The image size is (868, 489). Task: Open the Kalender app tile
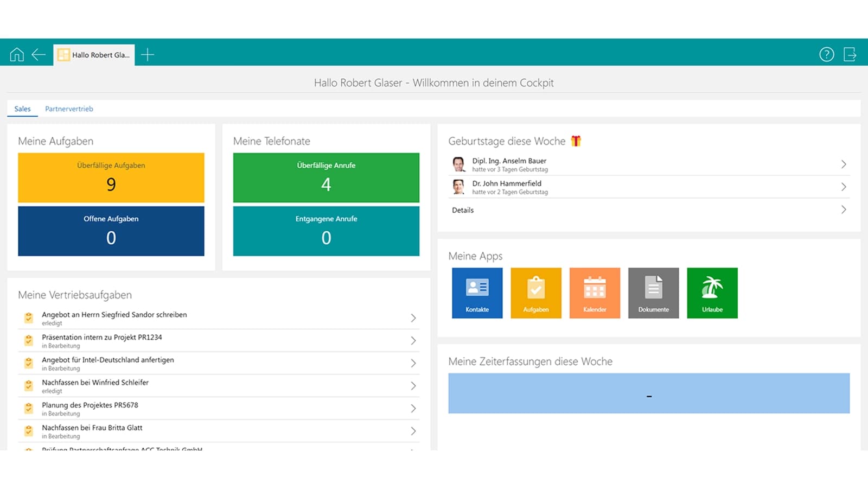pyautogui.click(x=595, y=293)
